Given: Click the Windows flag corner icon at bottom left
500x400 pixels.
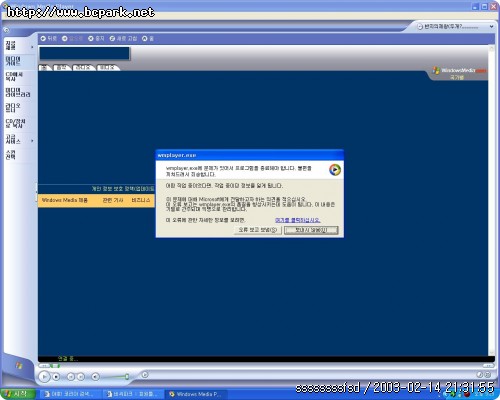Looking at the screenshot, I should pos(19,366).
